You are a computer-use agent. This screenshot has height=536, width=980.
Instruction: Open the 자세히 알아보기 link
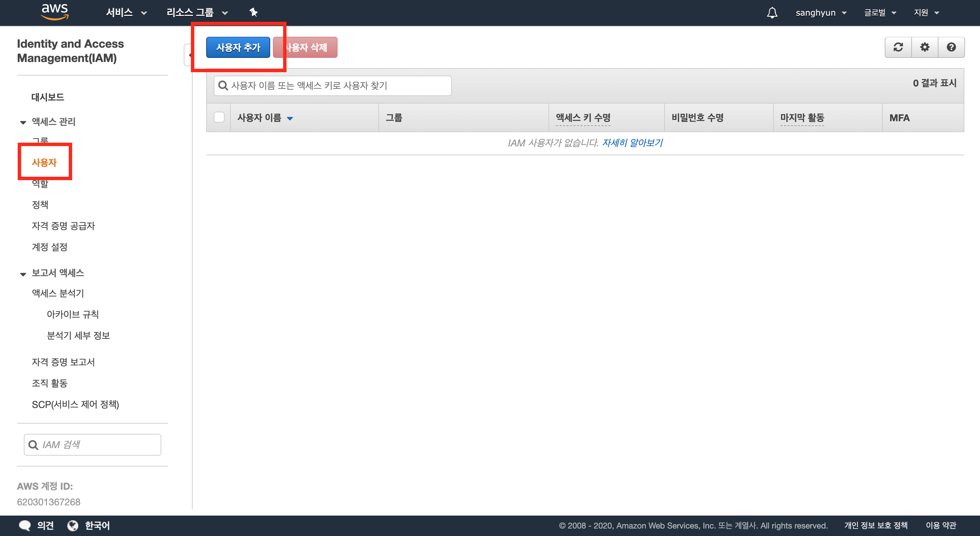[632, 143]
